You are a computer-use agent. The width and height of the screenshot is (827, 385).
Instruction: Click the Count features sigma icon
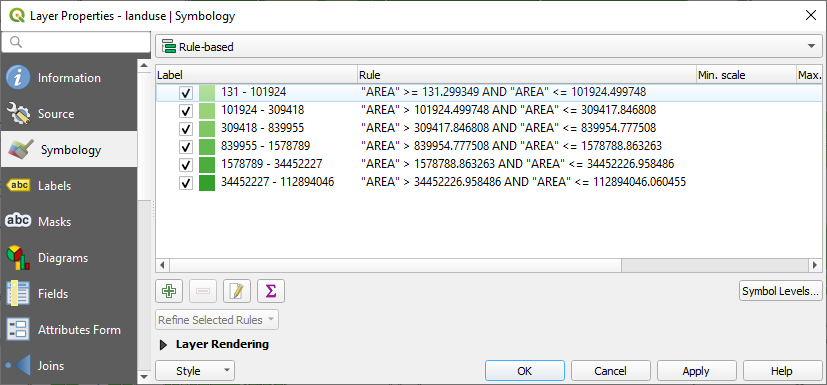[x=271, y=291]
